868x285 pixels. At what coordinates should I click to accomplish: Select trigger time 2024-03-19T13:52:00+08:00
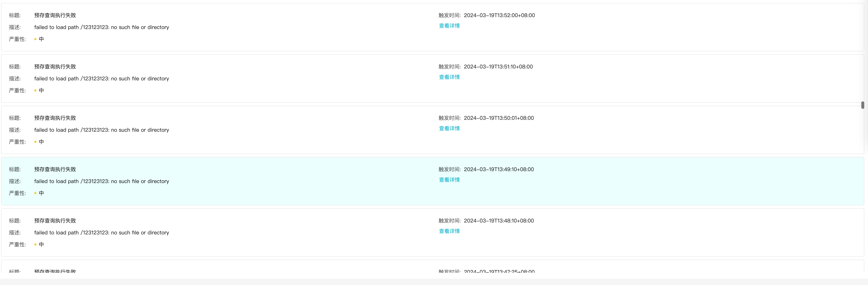499,15
